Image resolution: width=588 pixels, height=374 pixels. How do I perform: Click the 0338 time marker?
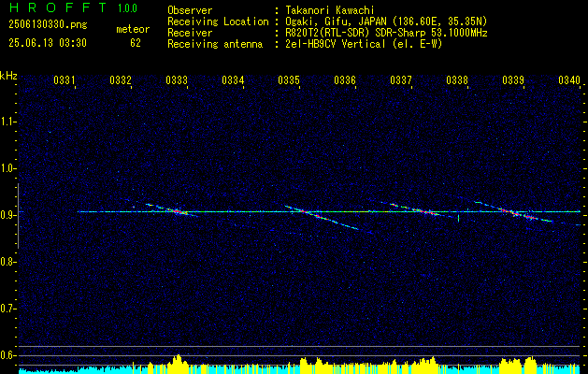pos(457,79)
